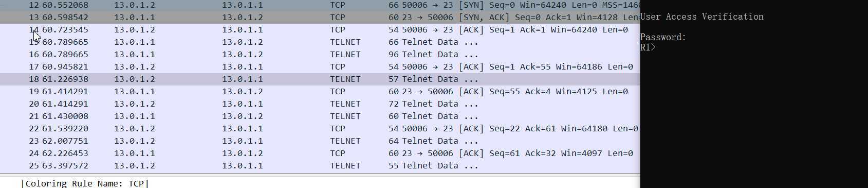Select packet 14 ACK from 13.0.1.2
This screenshot has height=188, width=868.
point(320,29)
